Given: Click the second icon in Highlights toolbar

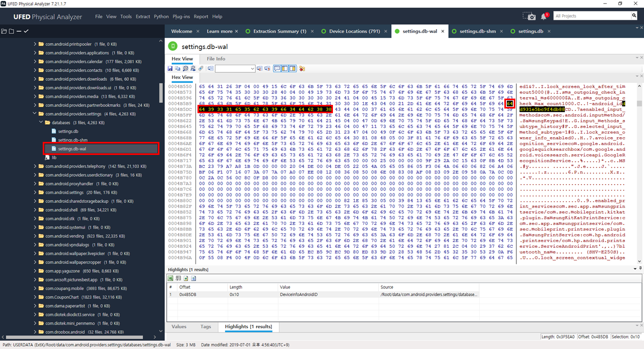Looking at the screenshot, I should (178, 279).
